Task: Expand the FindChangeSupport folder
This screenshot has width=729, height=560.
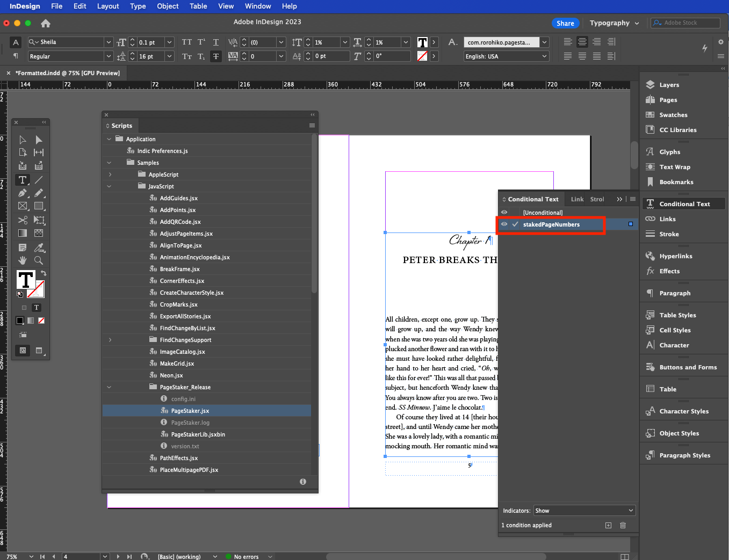Action: coord(110,340)
